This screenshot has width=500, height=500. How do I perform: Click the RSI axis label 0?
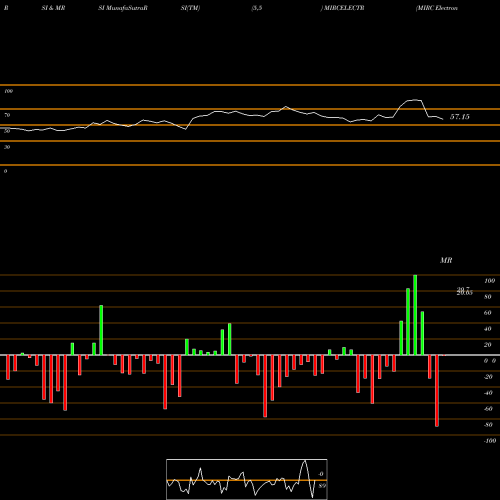pyautogui.click(x=5, y=171)
